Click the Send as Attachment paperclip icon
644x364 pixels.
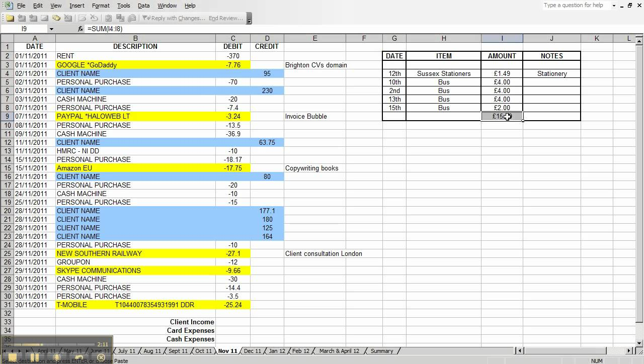pyautogui.click(x=132, y=18)
